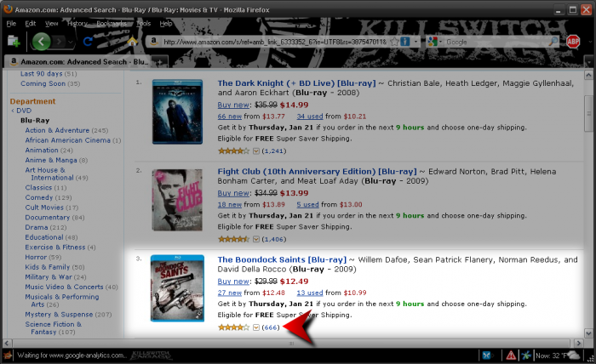Select the Action & Adventure category
Image resolution: width=596 pixels, height=364 pixels.
[57, 130]
